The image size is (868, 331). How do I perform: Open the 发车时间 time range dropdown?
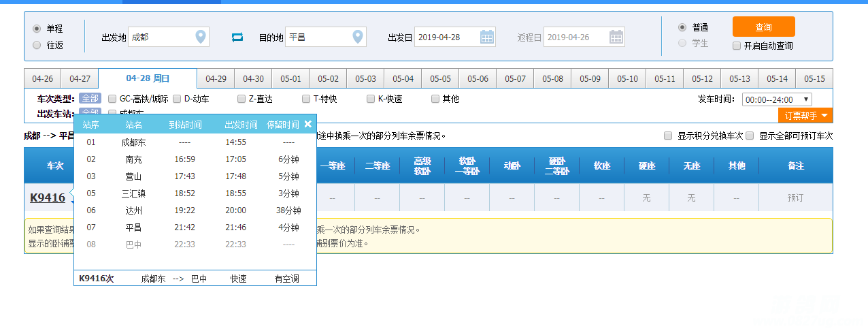(777, 99)
